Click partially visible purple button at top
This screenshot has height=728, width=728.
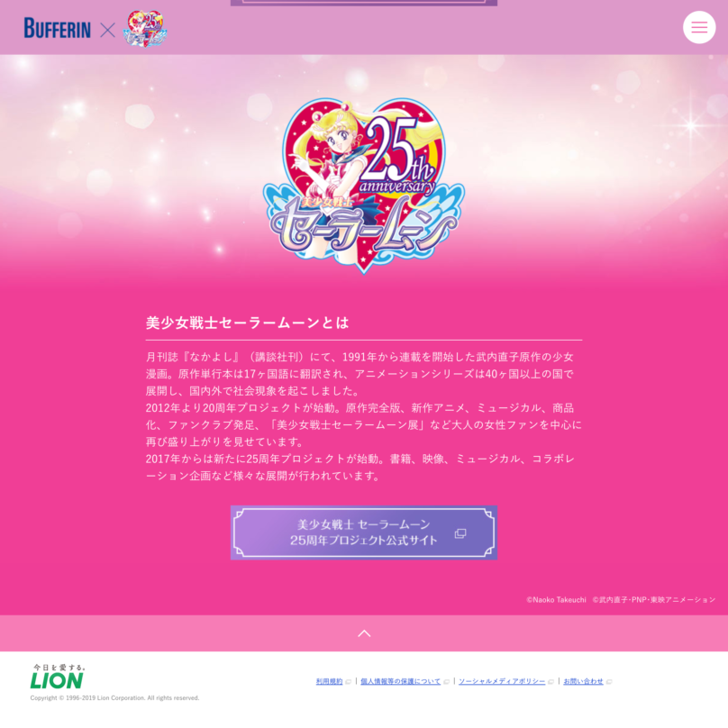point(364,3)
